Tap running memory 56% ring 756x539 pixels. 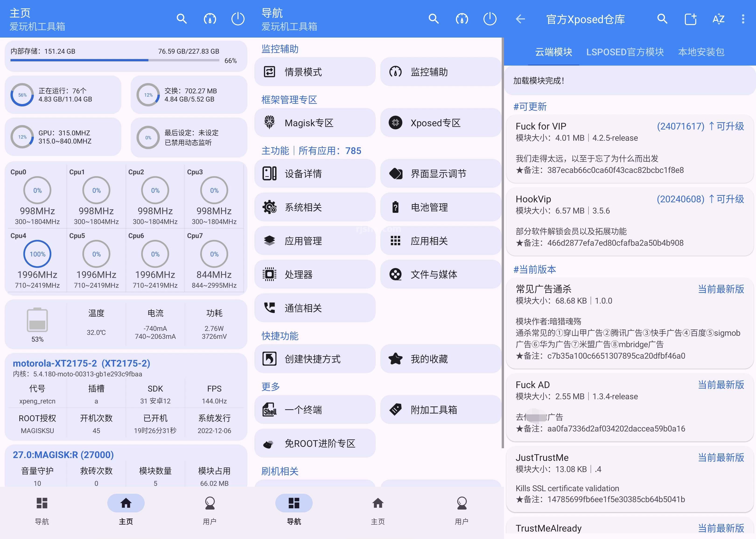22,95
